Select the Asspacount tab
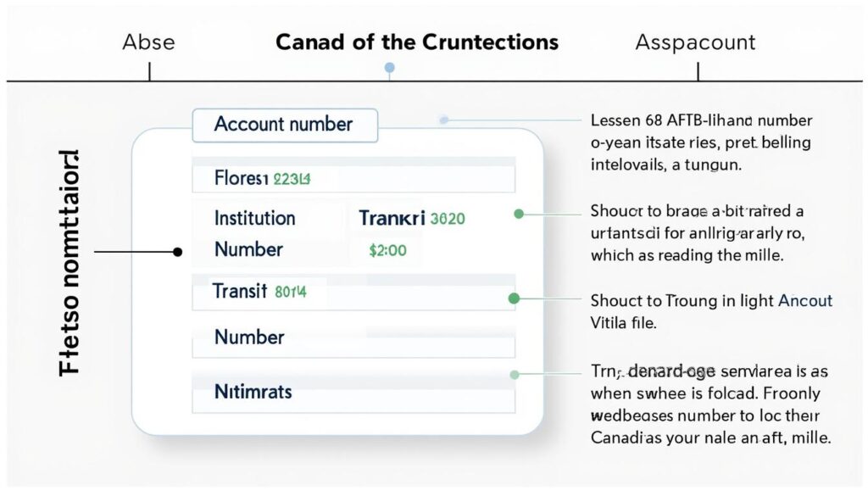Screen dimensions: 868x496 [x=695, y=42]
